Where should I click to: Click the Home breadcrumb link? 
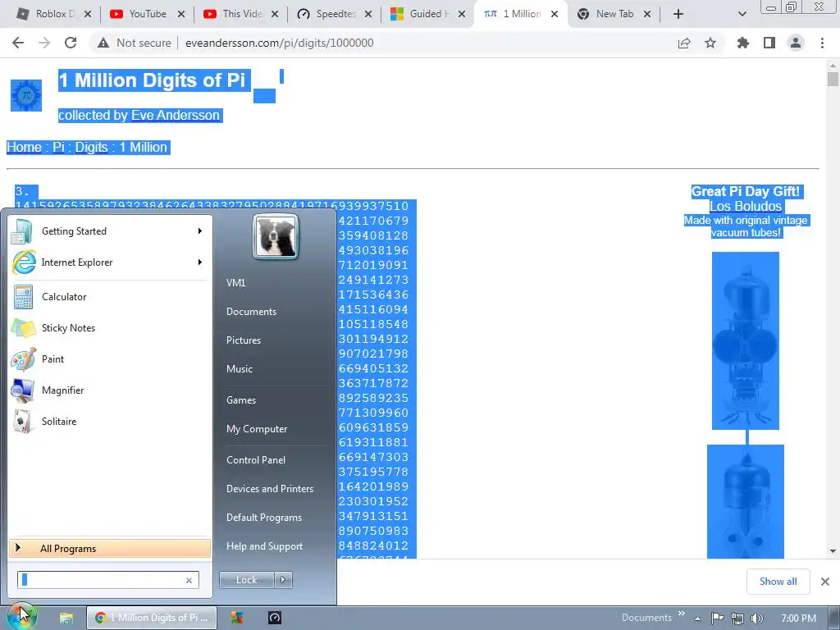[24, 148]
